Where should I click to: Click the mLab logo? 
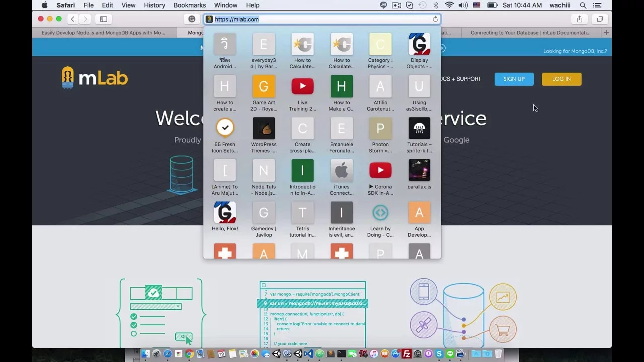[95, 78]
